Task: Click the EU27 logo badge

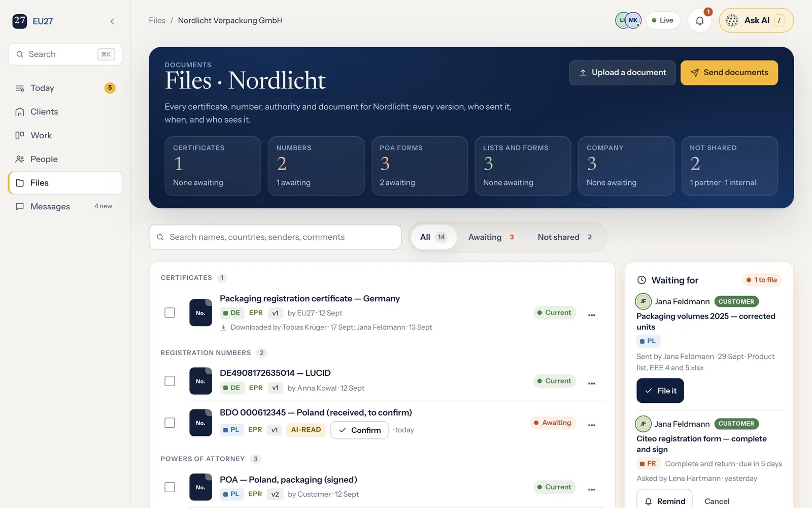Action: click(20, 21)
